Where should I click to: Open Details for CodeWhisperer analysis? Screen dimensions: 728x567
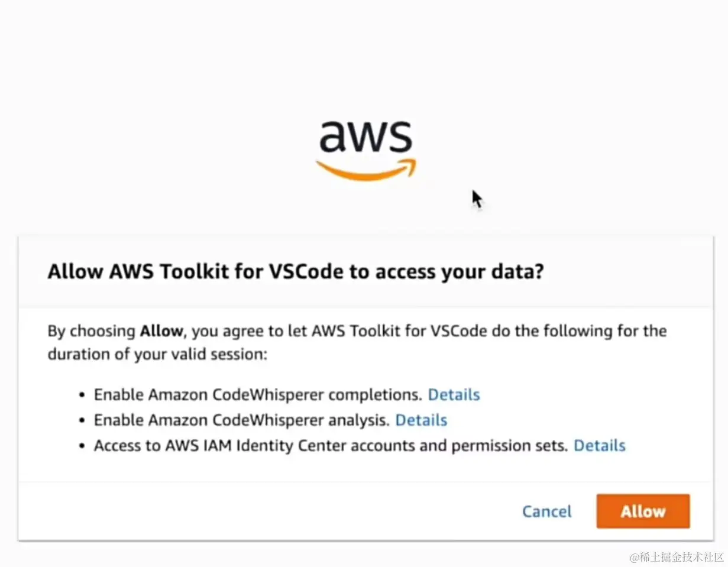click(x=421, y=420)
